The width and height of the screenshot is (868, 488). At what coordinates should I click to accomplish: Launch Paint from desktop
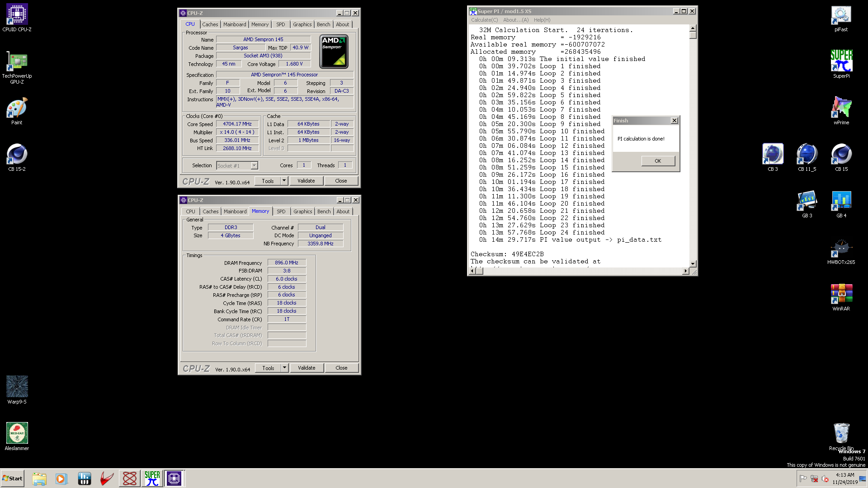coord(17,111)
